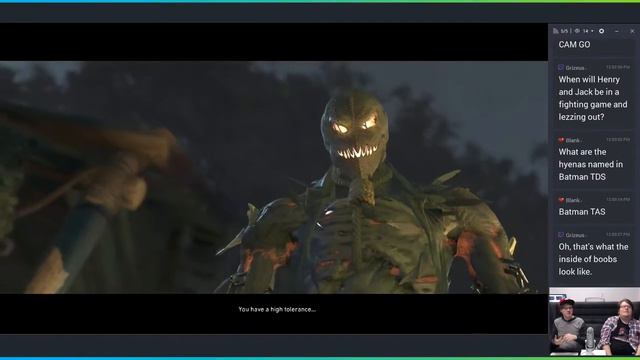The width and height of the screenshot is (640, 360).
Task: Click the Twitch badge beside Grizeus Henry message
Action: click(x=561, y=67)
